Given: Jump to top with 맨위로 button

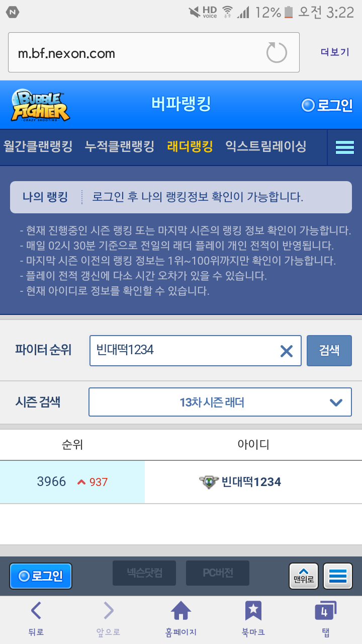Looking at the screenshot, I should point(304,576).
